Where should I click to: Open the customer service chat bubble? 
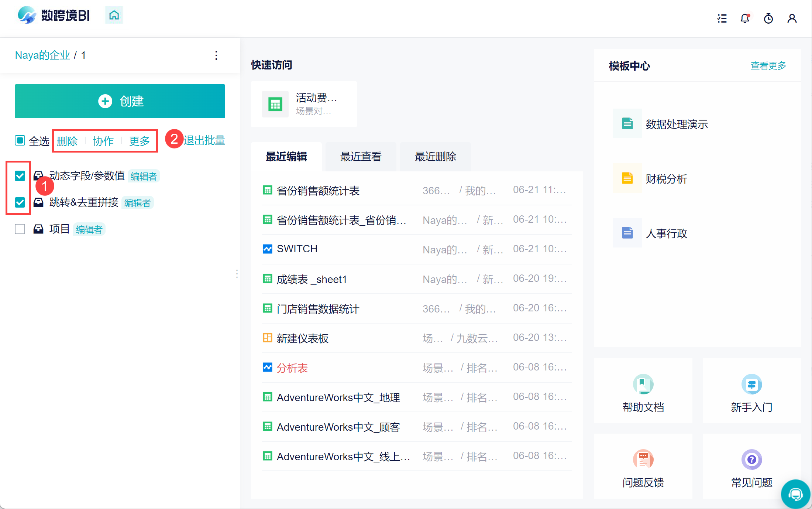click(x=795, y=494)
